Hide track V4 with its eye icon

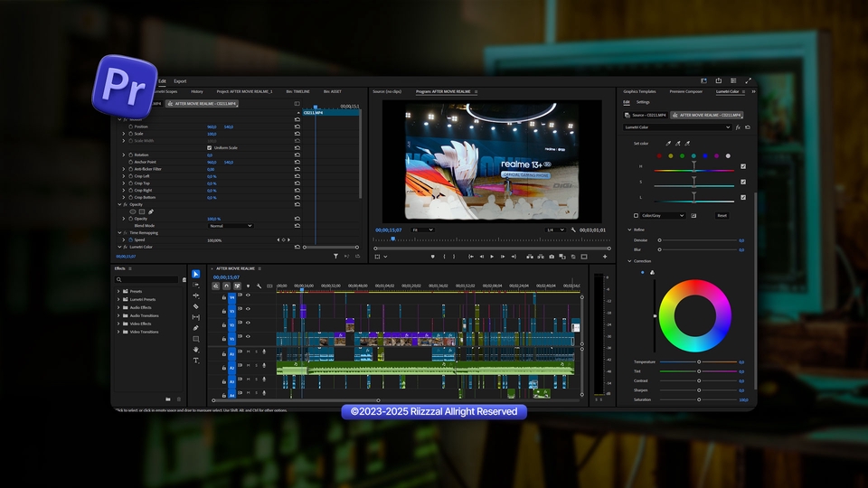[x=248, y=296]
